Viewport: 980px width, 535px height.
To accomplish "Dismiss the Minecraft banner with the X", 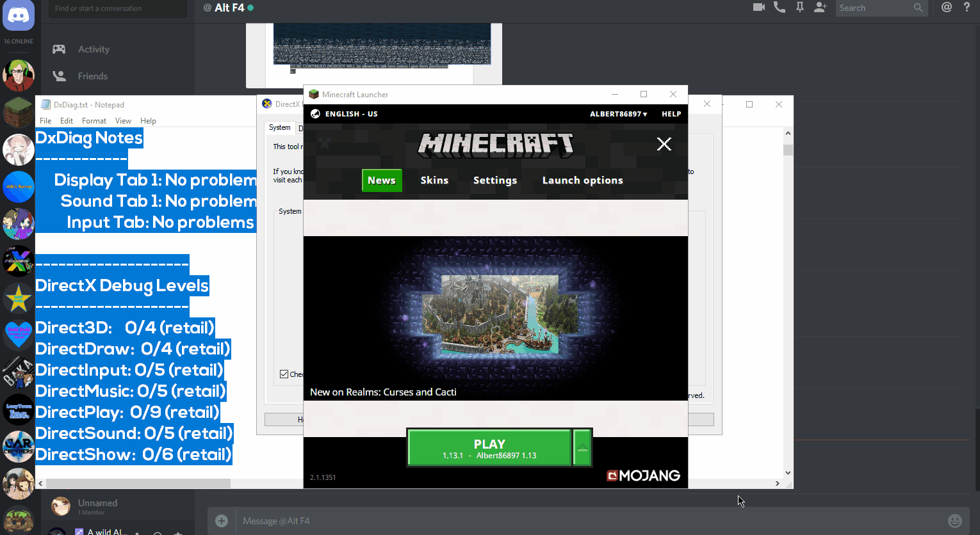I will pos(664,144).
